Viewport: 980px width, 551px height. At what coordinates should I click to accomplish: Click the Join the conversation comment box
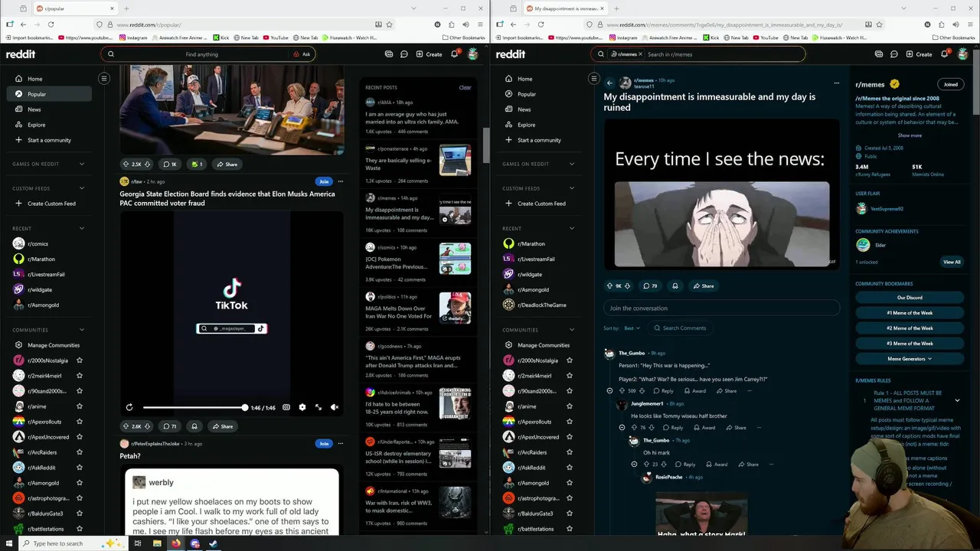coord(721,308)
